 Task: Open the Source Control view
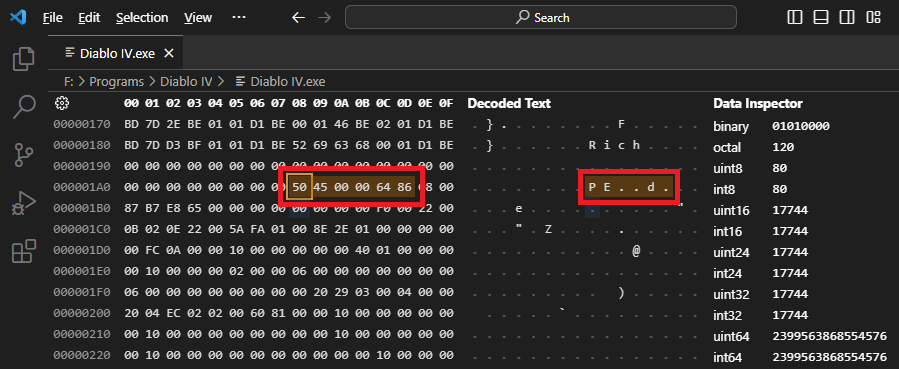(x=24, y=155)
